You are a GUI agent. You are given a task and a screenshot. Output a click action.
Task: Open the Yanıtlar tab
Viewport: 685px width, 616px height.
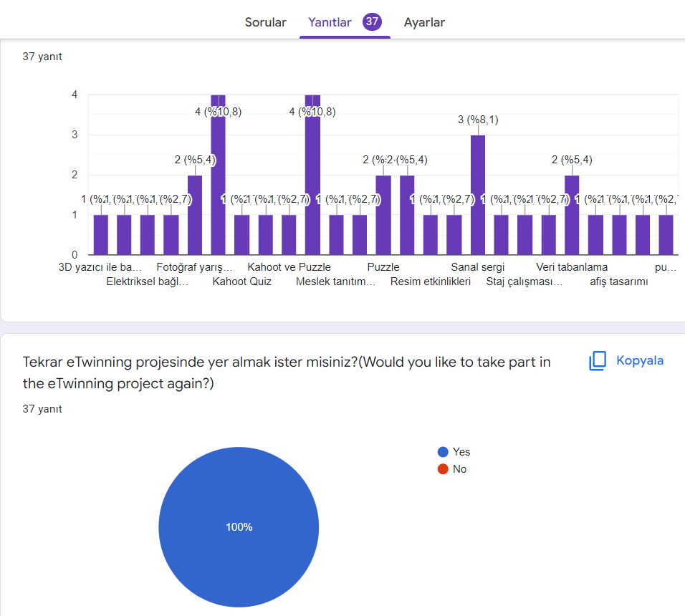[330, 22]
